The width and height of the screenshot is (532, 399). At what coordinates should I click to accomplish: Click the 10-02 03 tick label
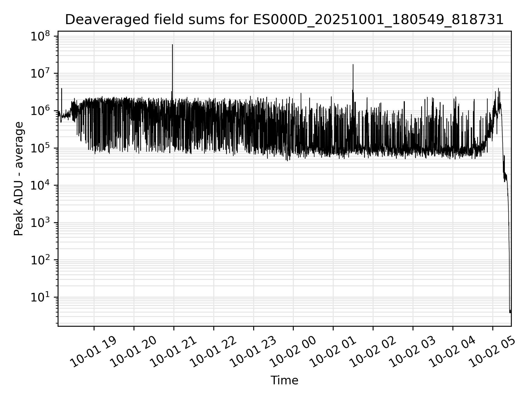pyautogui.click(x=413, y=351)
